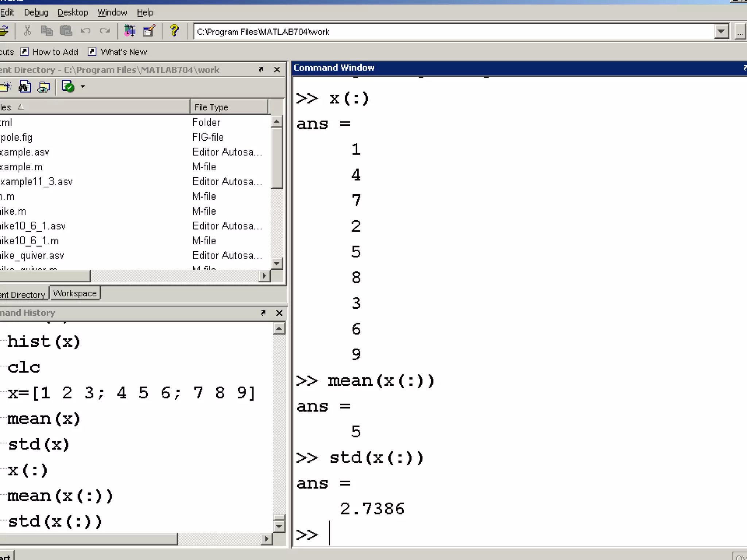Click the browse for folder ellipsis button
The height and width of the screenshot is (560, 747).
740,32
